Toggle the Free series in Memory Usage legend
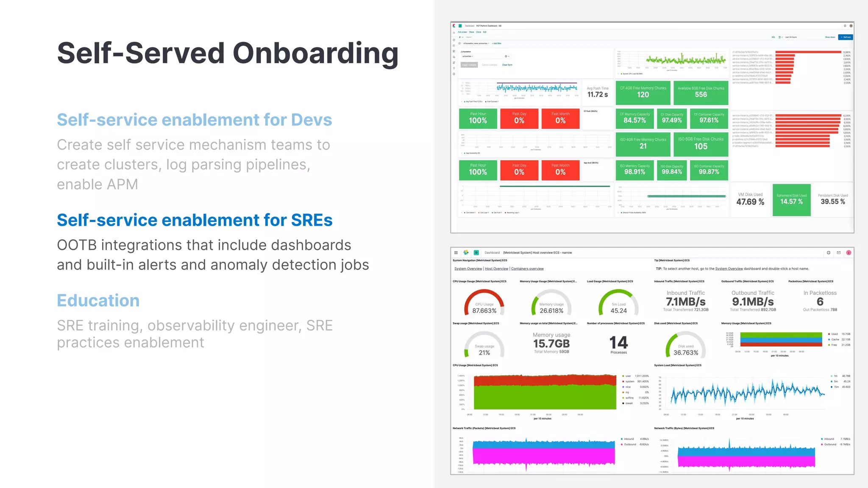 (x=833, y=345)
